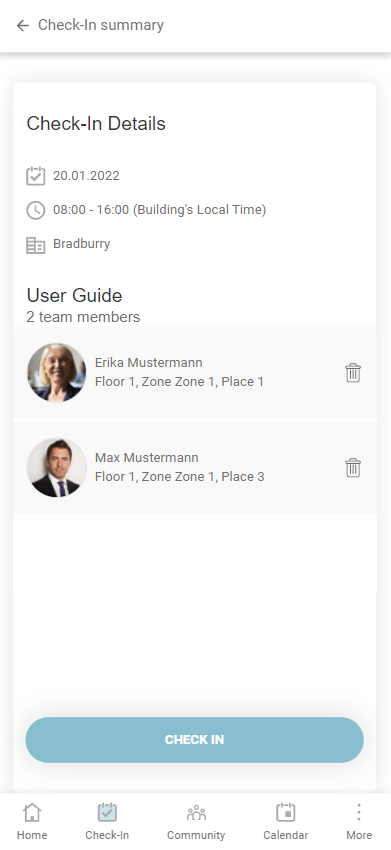The width and height of the screenshot is (391, 850).
Task: Click the 08:00 - 16:00 time range
Action: [91, 210]
